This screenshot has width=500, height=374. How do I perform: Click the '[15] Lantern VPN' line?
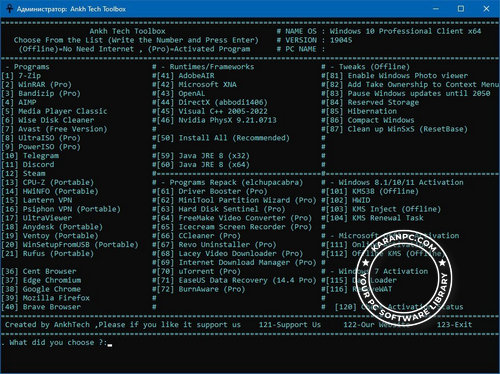(37, 200)
